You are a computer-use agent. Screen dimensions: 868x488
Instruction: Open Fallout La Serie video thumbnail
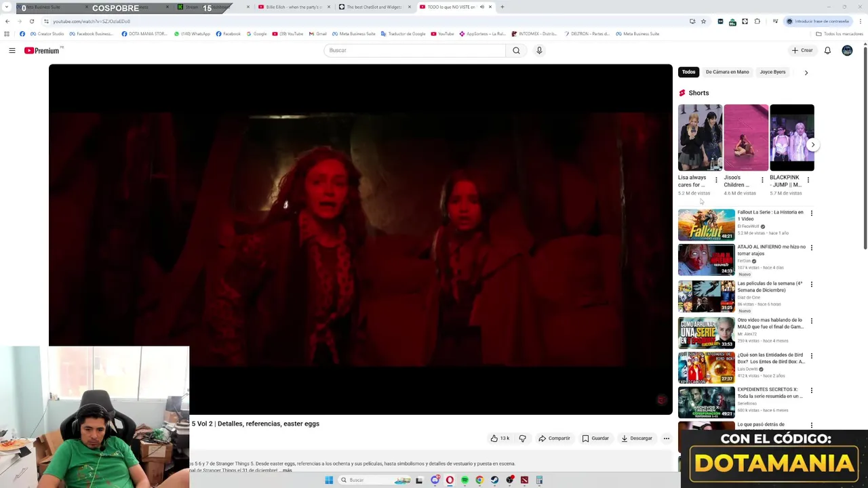[706, 224]
